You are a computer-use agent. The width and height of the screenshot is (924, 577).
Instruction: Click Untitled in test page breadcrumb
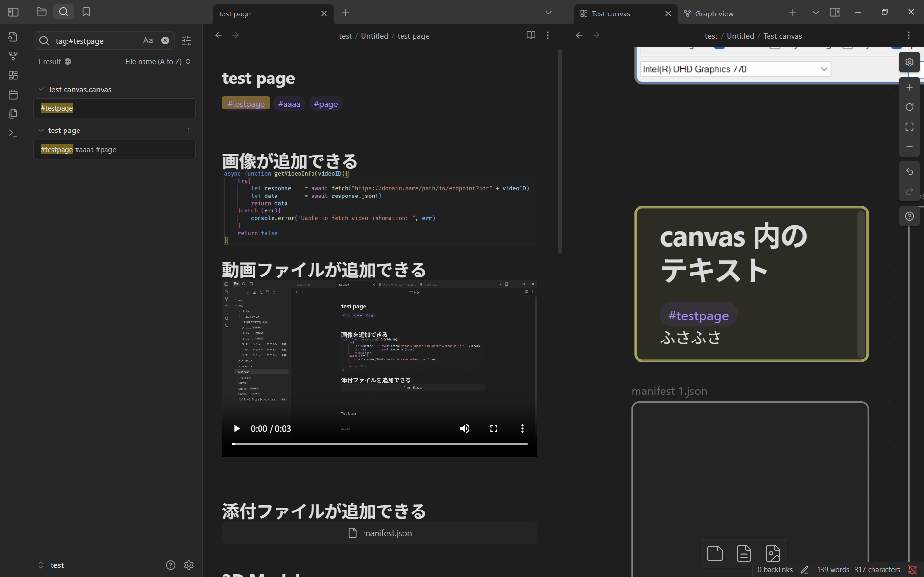pos(375,36)
